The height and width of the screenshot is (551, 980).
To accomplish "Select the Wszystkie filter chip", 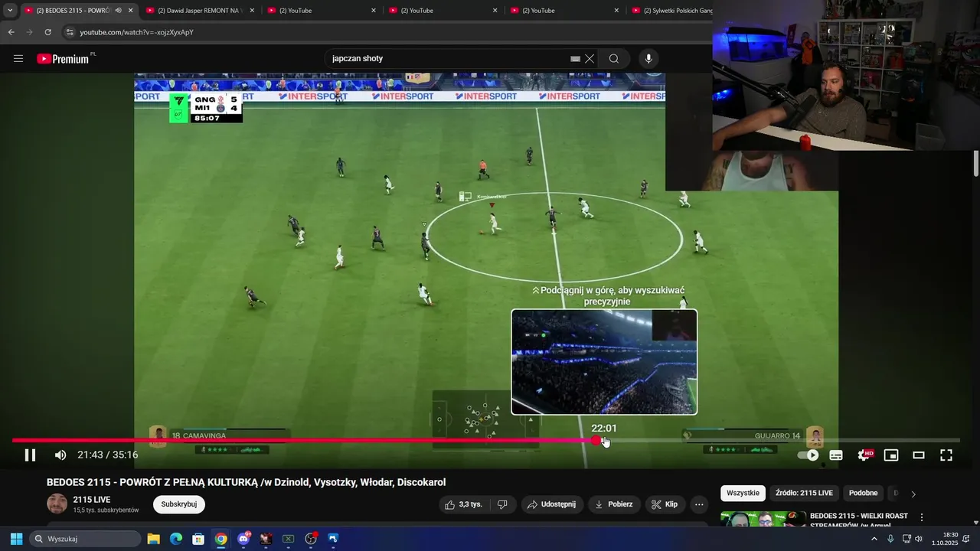I will click(743, 494).
